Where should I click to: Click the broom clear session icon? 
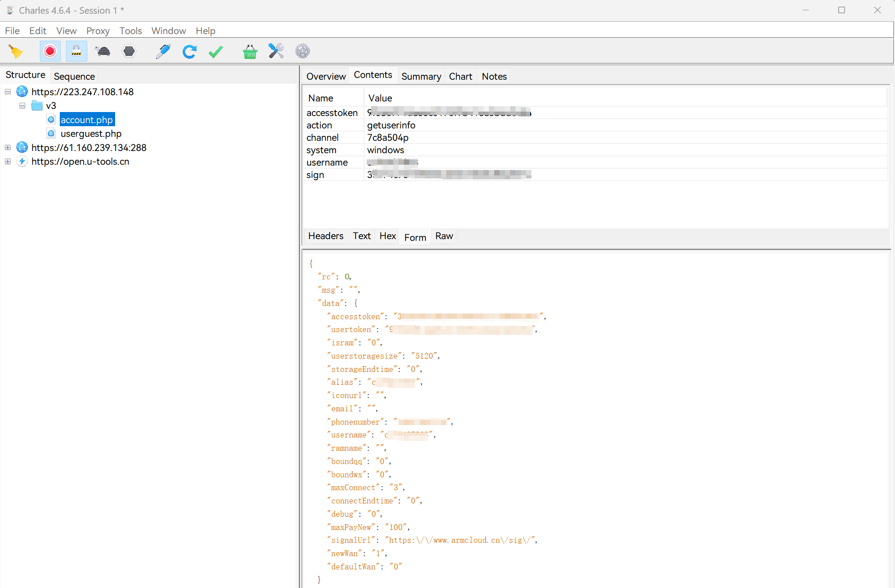[15, 51]
